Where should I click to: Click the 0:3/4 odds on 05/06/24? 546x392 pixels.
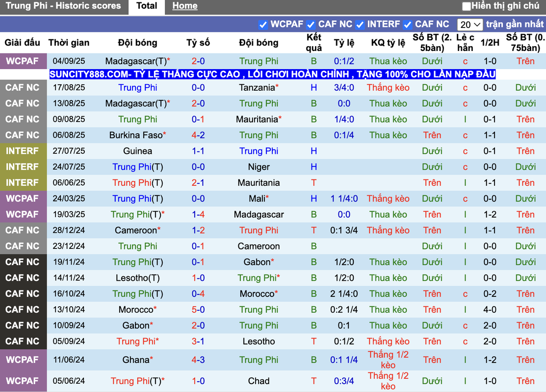344,381
